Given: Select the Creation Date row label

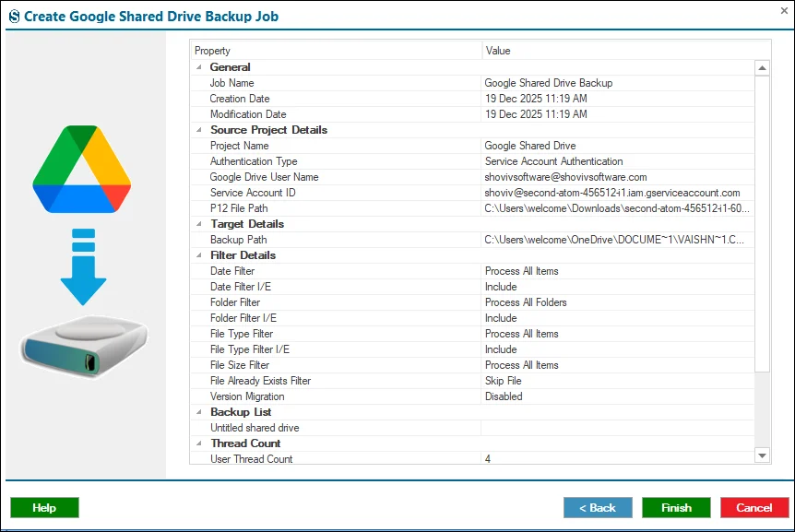Looking at the screenshot, I should 240,99.
